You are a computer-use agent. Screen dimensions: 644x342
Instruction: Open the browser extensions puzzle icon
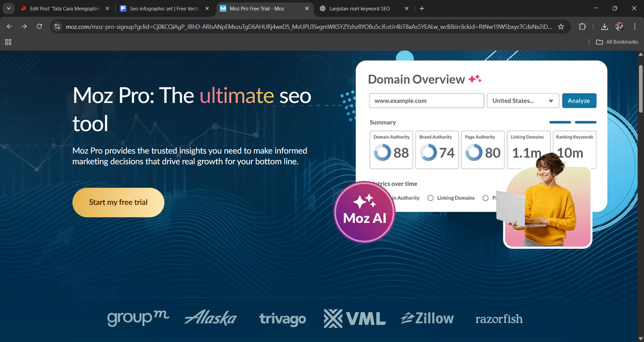click(x=582, y=26)
